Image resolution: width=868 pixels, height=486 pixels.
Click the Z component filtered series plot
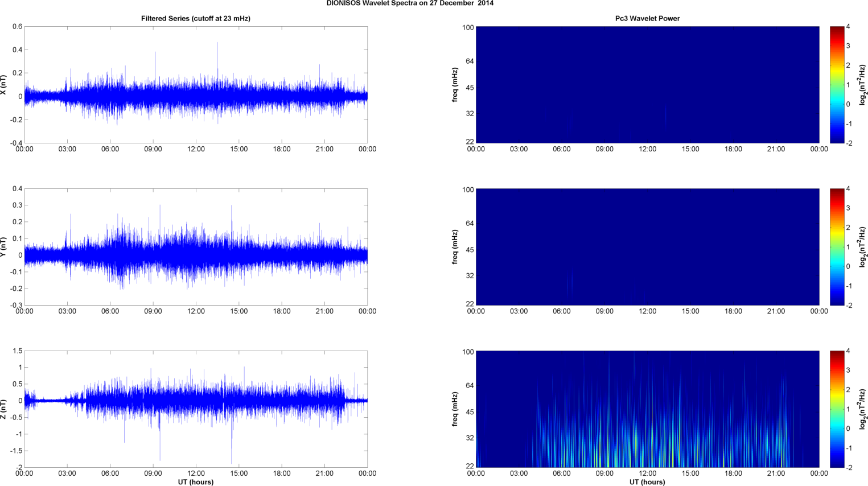[x=196, y=409]
